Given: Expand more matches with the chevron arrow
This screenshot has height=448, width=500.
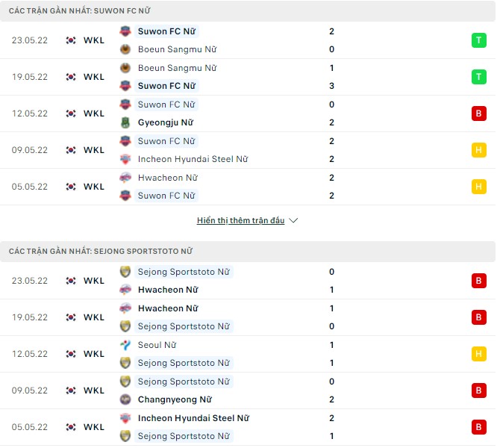Looking at the screenshot, I should 293,221.
